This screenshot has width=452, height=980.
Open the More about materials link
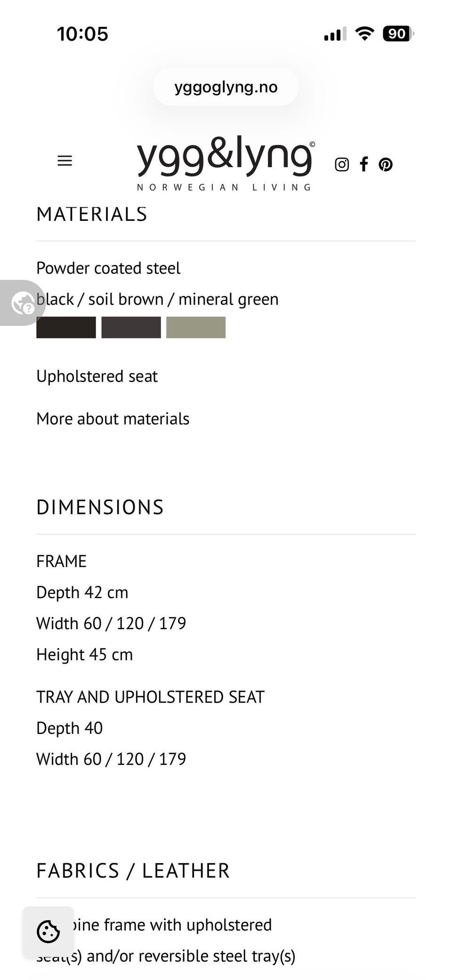tap(113, 419)
